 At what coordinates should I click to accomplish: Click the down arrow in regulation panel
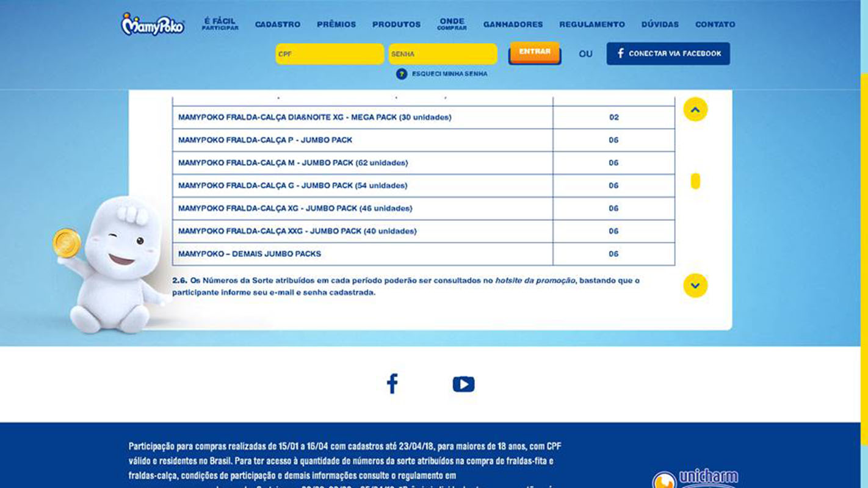click(x=695, y=285)
